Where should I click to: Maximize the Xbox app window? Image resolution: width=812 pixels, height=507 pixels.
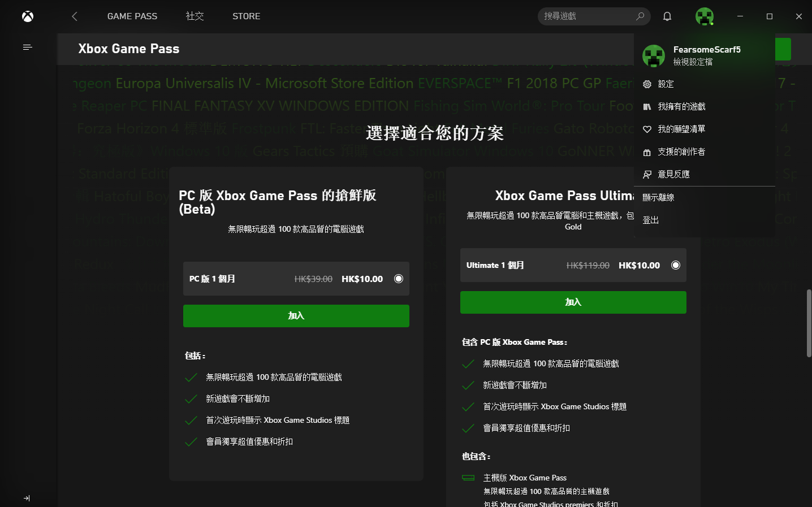(x=770, y=16)
